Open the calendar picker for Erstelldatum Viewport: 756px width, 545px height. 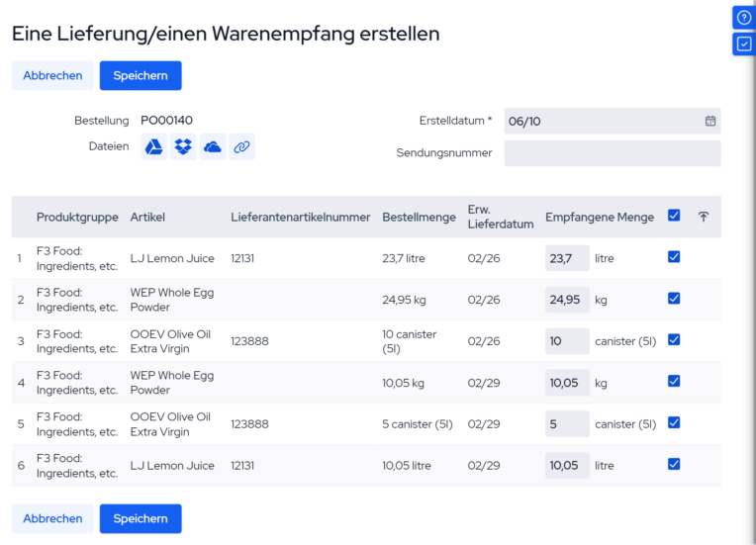[x=710, y=121]
